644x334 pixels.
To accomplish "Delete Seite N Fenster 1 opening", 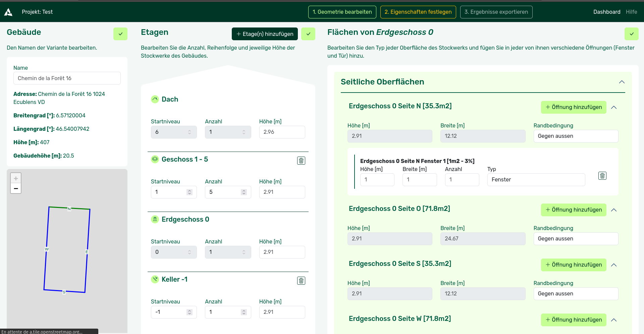I will tap(602, 176).
